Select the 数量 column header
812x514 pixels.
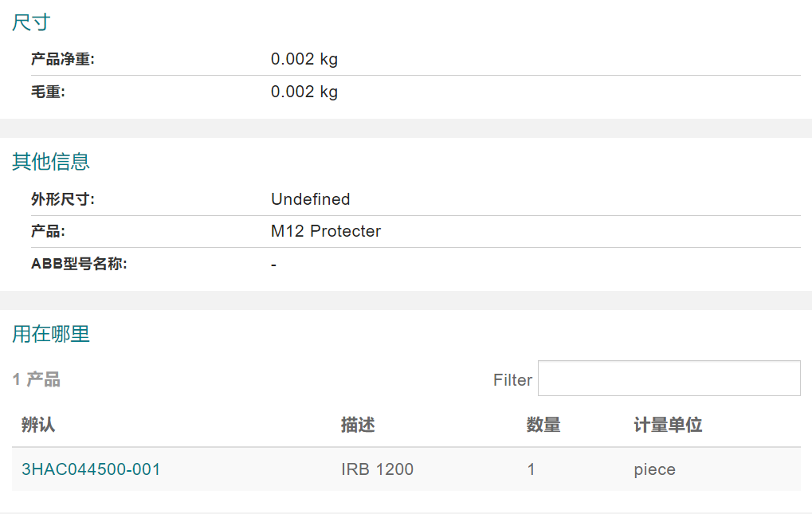click(x=543, y=425)
